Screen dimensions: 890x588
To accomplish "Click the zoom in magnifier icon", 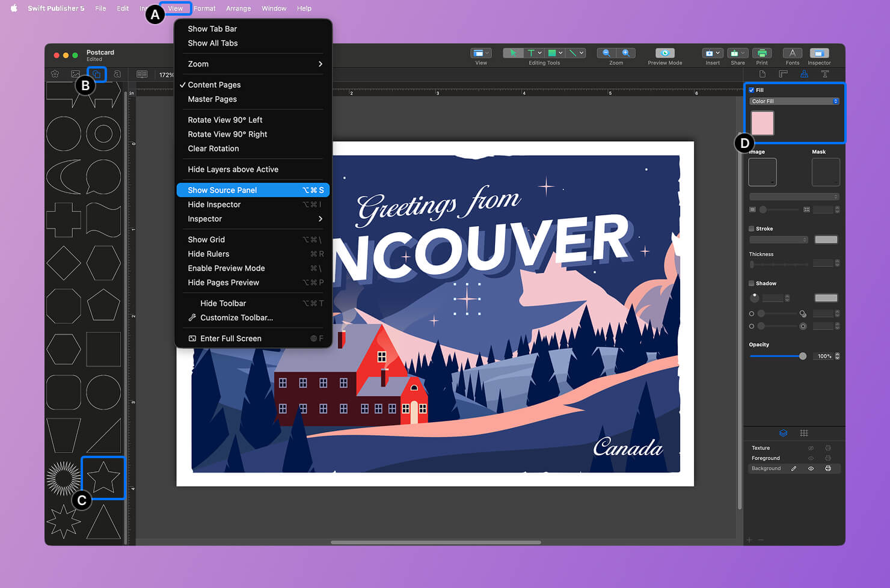I will click(625, 53).
